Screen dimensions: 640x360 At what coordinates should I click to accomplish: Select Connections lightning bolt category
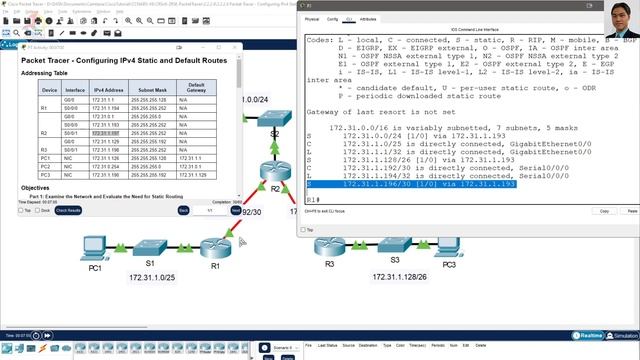pos(42,349)
